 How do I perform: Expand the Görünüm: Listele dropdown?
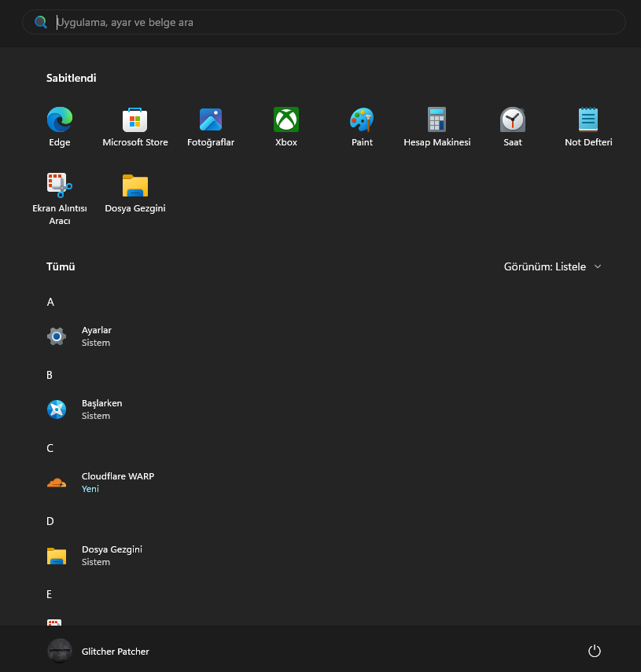pos(553,266)
